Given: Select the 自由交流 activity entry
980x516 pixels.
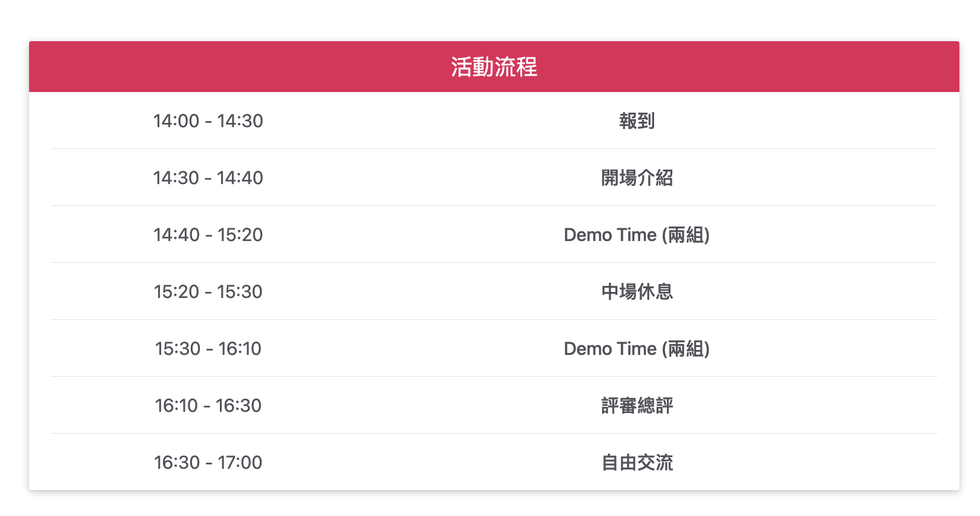Looking at the screenshot, I should pos(637,463).
